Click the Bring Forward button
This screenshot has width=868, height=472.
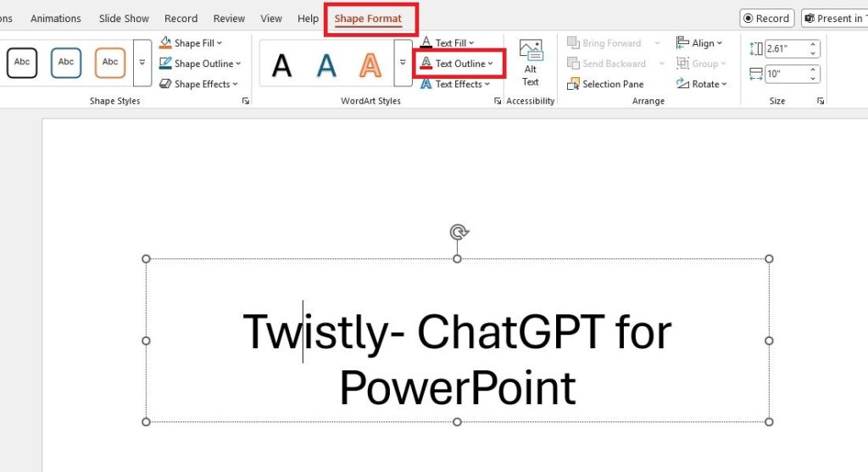[604, 42]
